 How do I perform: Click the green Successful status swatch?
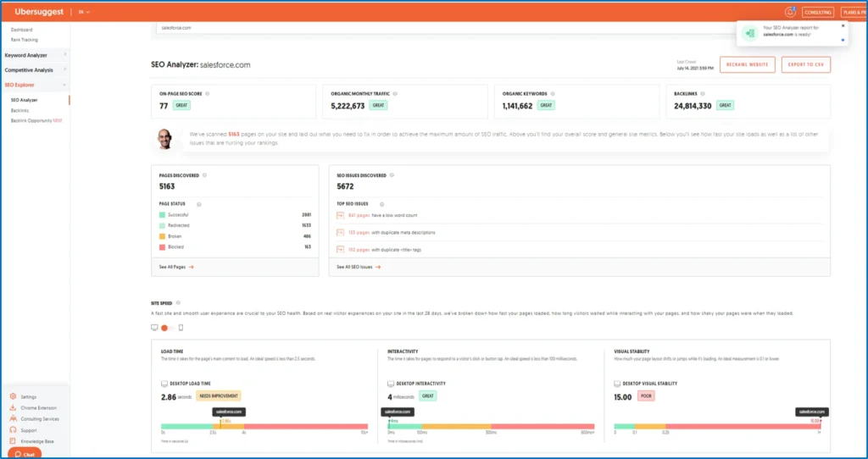[162, 214]
